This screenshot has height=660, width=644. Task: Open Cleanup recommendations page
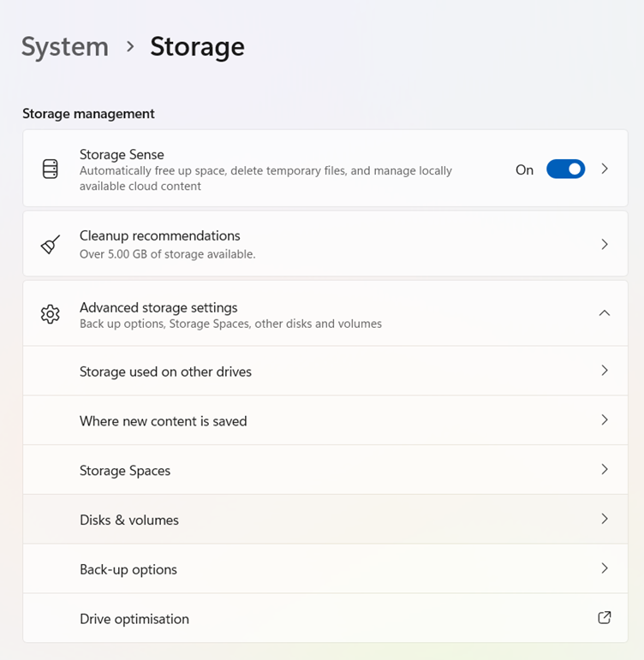(325, 244)
